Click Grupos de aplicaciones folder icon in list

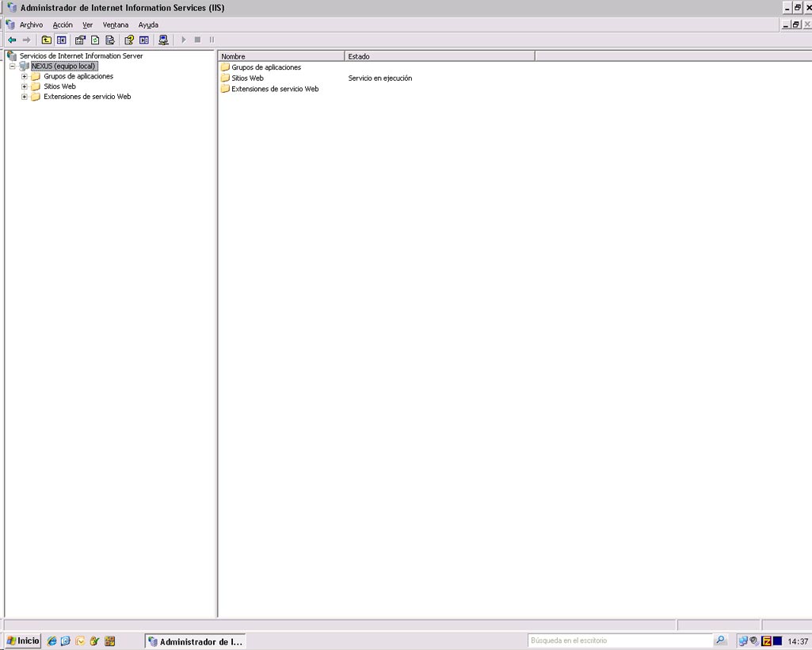click(225, 67)
